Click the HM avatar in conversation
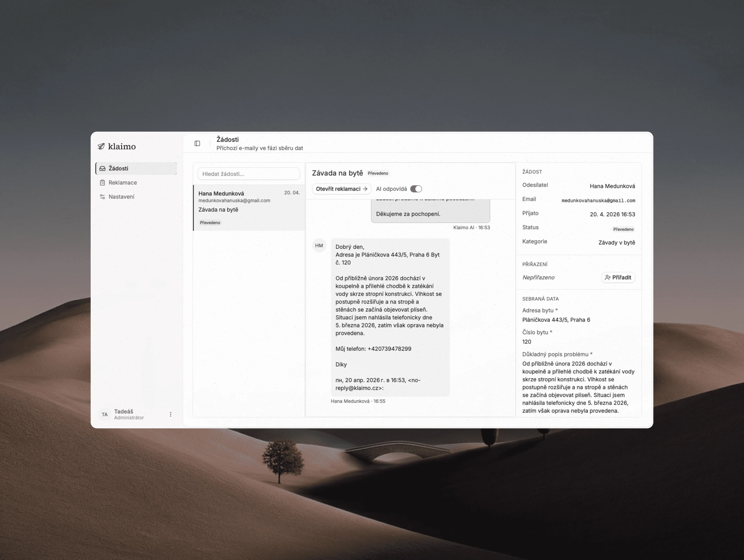744x560 pixels. pos(319,246)
